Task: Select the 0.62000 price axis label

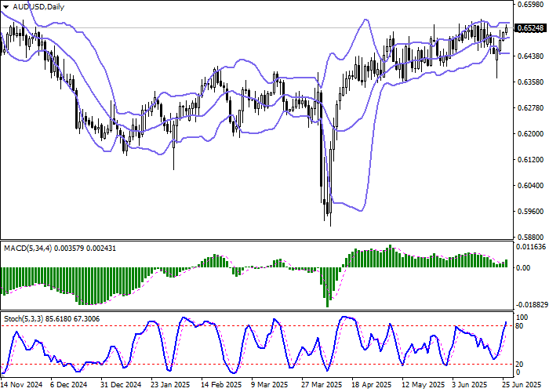Action: 531,134
